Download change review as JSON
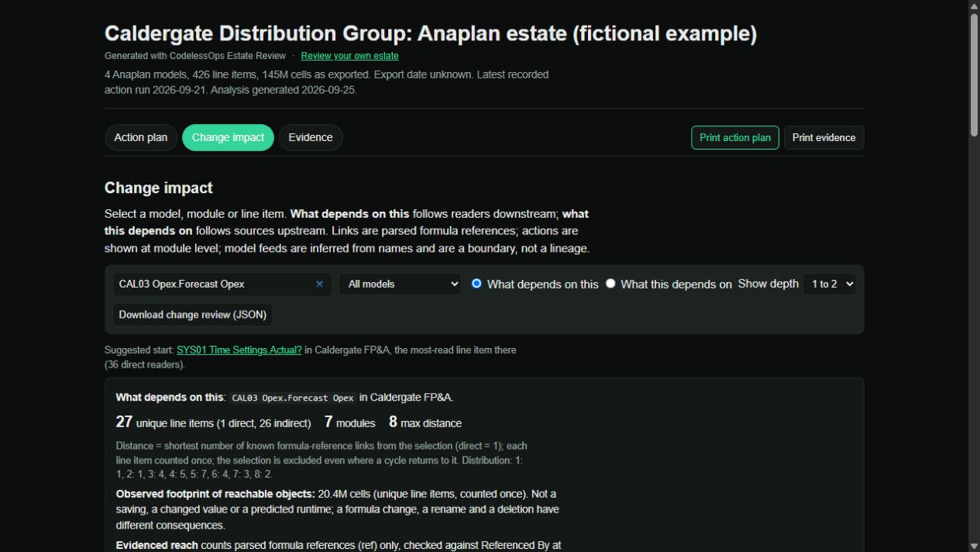The height and width of the screenshot is (552, 980). pyautogui.click(x=193, y=315)
